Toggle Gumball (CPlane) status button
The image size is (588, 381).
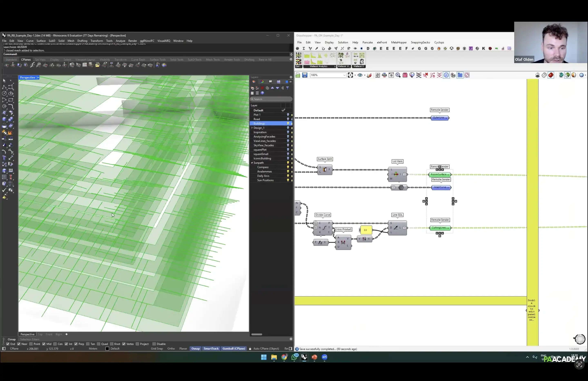coord(234,349)
